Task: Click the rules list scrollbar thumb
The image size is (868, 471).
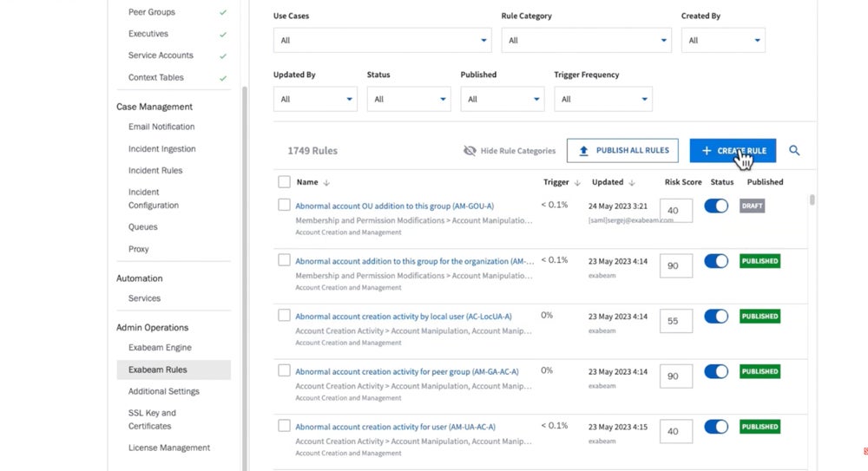Action: (812, 200)
